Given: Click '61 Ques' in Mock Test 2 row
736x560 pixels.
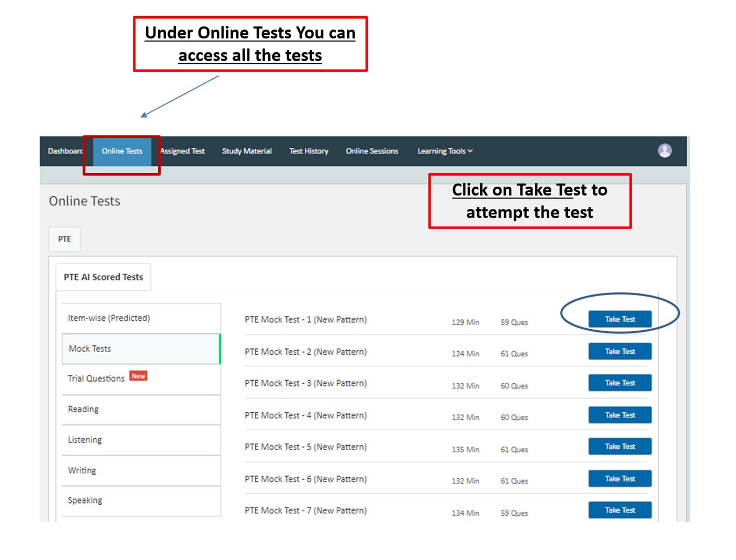Looking at the screenshot, I should coord(514,354).
